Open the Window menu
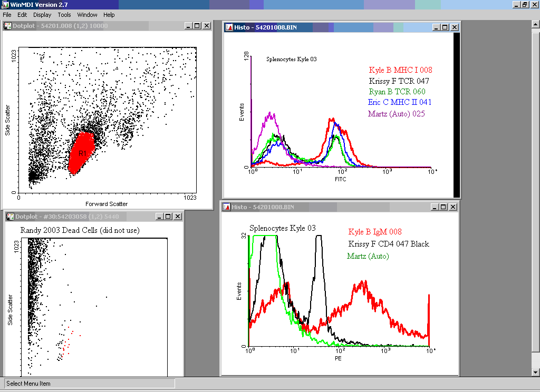 (x=87, y=15)
